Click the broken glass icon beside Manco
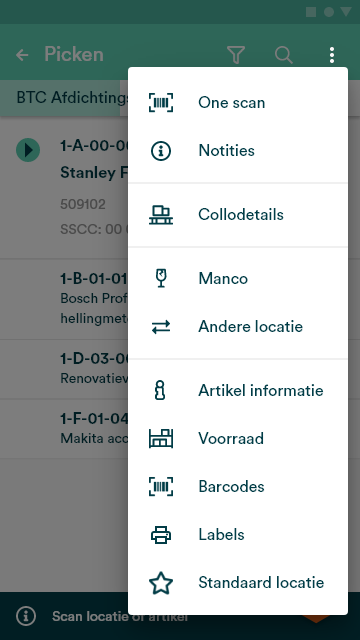This screenshot has width=360, height=640. pyautogui.click(x=161, y=278)
